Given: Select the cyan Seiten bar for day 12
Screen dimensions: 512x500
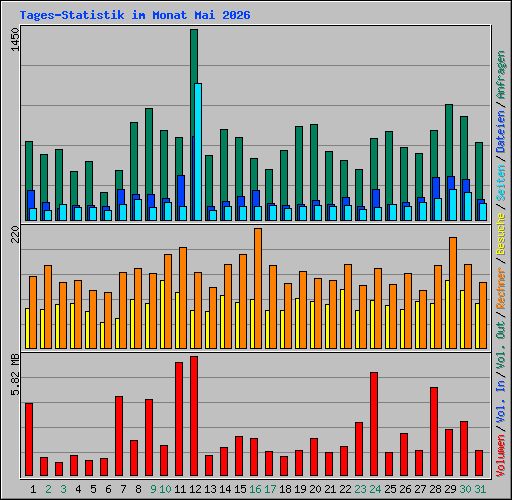Looking at the screenshot, I should [x=198, y=152].
